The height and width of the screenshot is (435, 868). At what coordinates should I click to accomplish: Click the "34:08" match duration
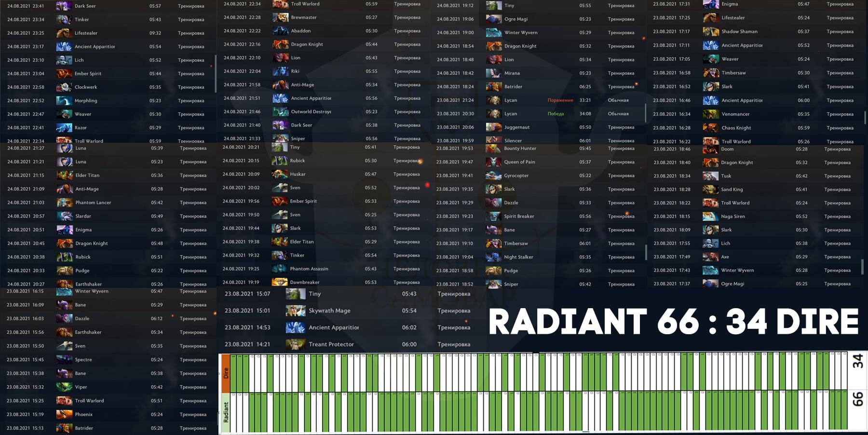point(585,114)
